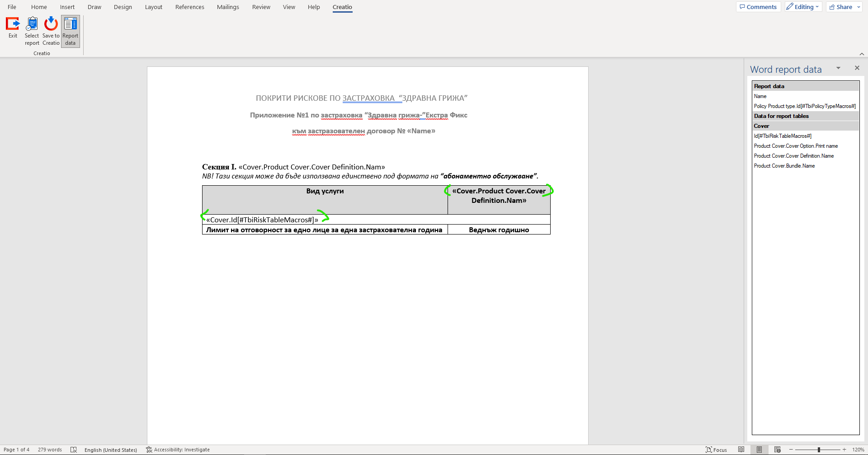Select Product Cover.Bundle.Name in report data list
Viewport: 868px width, 455px height.
coord(785,165)
